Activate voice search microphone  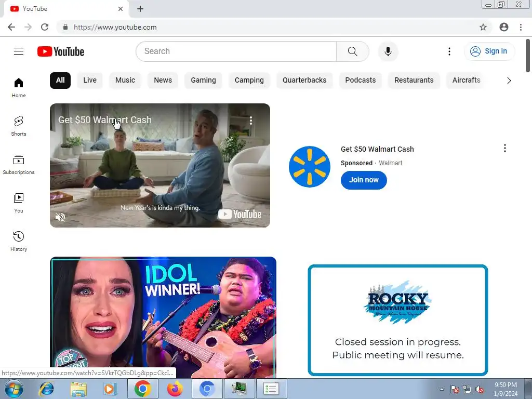(x=388, y=51)
